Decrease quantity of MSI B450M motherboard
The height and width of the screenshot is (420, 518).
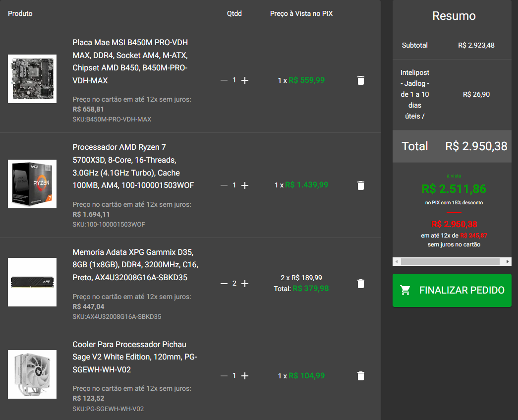click(224, 80)
